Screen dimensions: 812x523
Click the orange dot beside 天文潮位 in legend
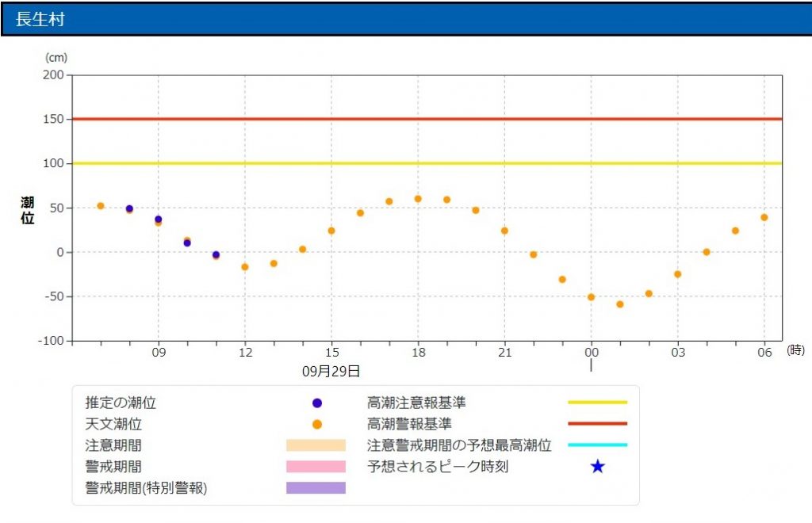point(317,424)
